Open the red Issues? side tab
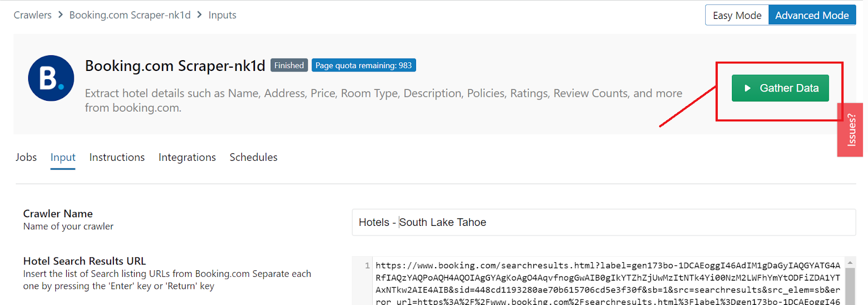 (851, 130)
